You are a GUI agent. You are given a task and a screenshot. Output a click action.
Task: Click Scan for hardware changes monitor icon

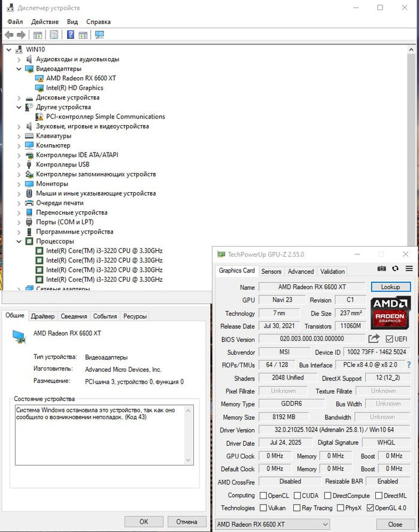(99, 35)
